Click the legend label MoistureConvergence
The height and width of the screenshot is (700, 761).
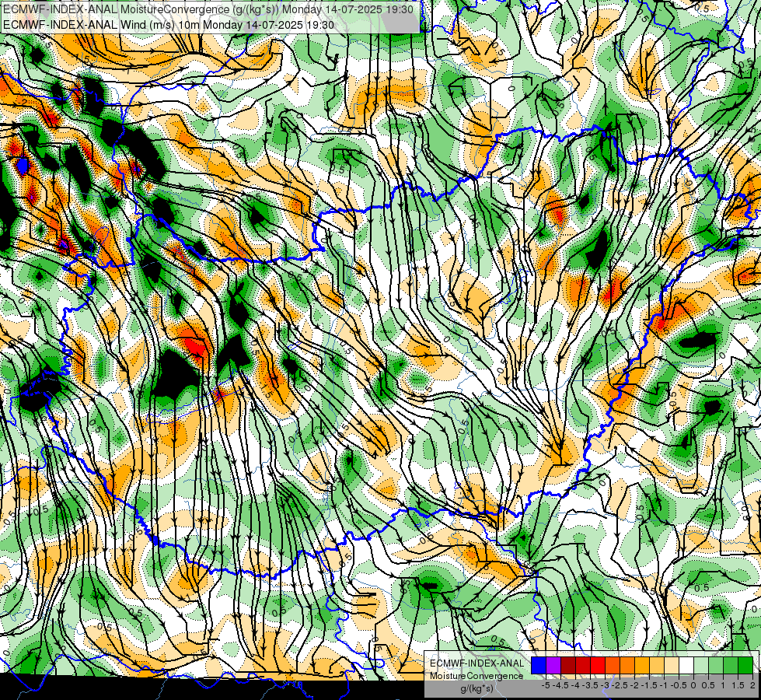click(476, 676)
